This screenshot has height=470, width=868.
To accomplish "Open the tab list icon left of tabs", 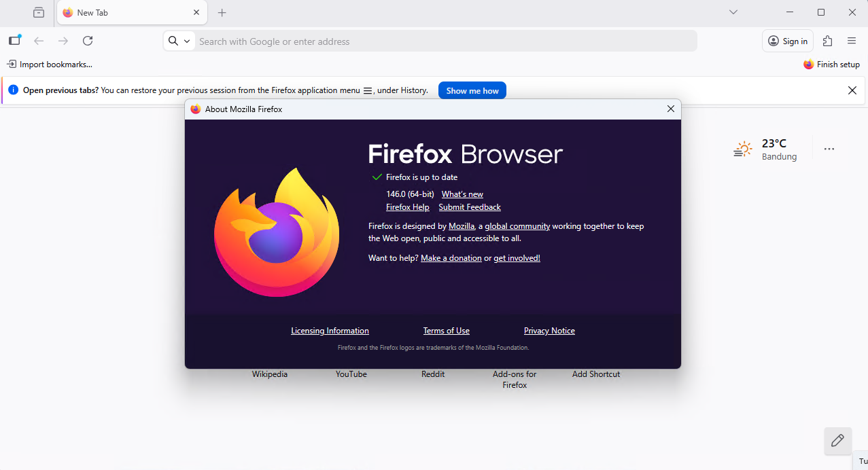I will (x=39, y=12).
